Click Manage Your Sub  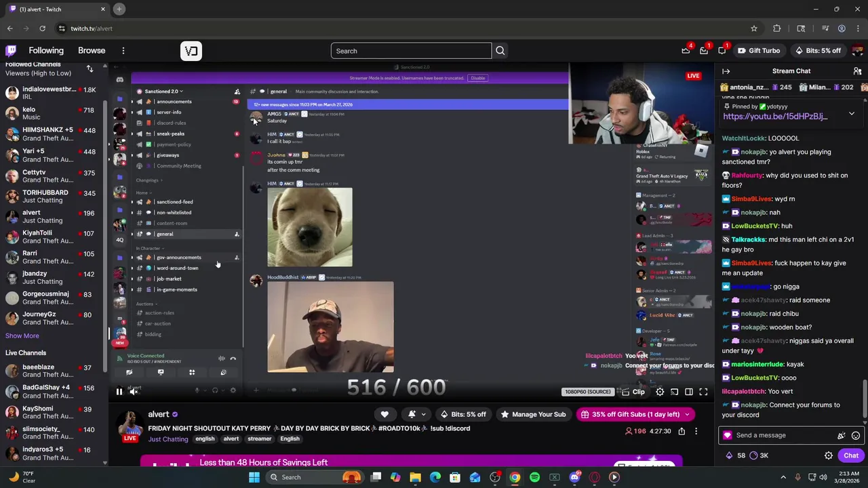click(x=532, y=414)
